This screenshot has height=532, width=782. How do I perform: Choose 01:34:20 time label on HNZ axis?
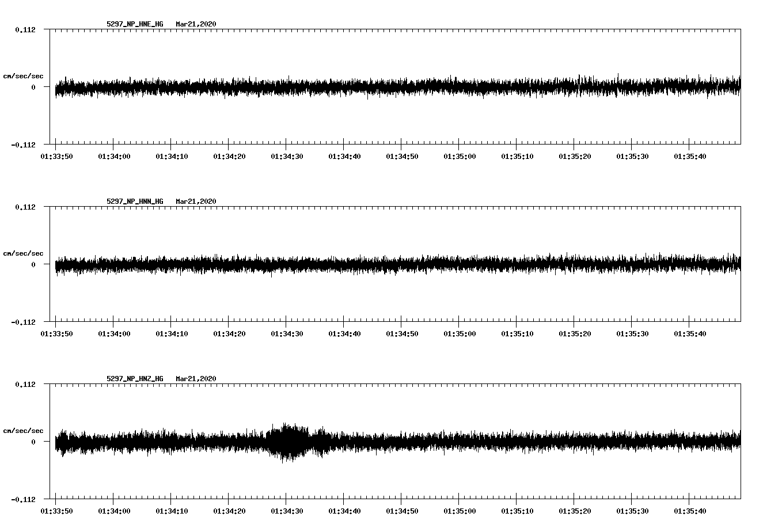[229, 511]
